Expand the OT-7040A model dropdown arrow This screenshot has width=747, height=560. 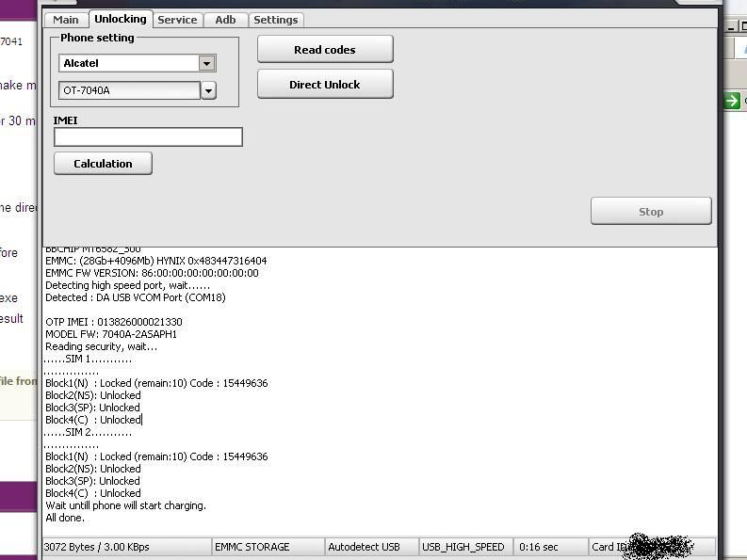click(208, 90)
